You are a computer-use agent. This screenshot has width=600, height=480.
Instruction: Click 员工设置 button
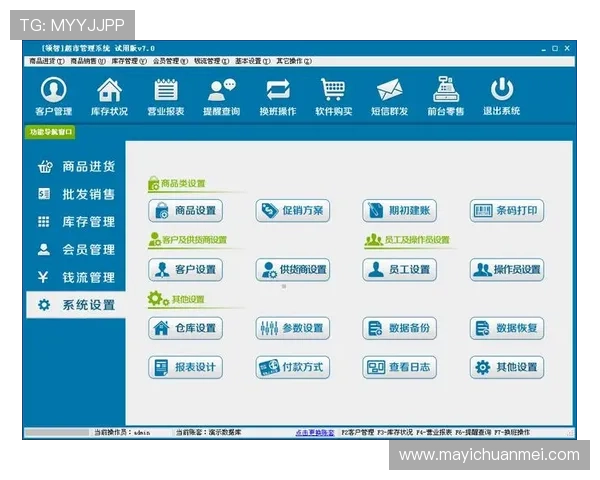pyautogui.click(x=399, y=269)
